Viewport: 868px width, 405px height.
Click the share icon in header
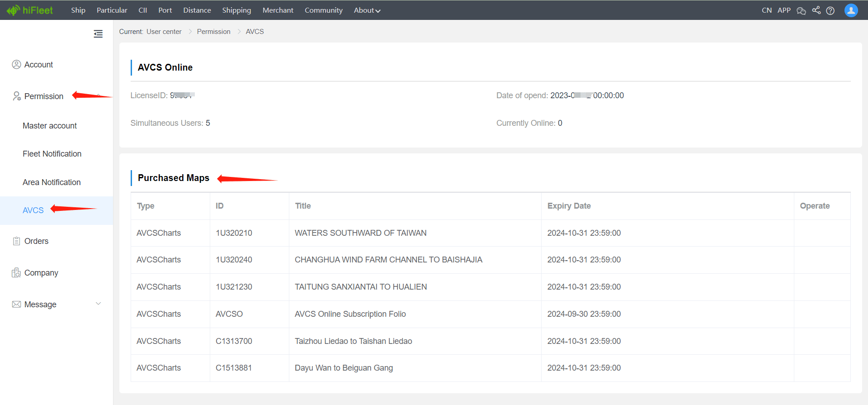[x=816, y=10]
